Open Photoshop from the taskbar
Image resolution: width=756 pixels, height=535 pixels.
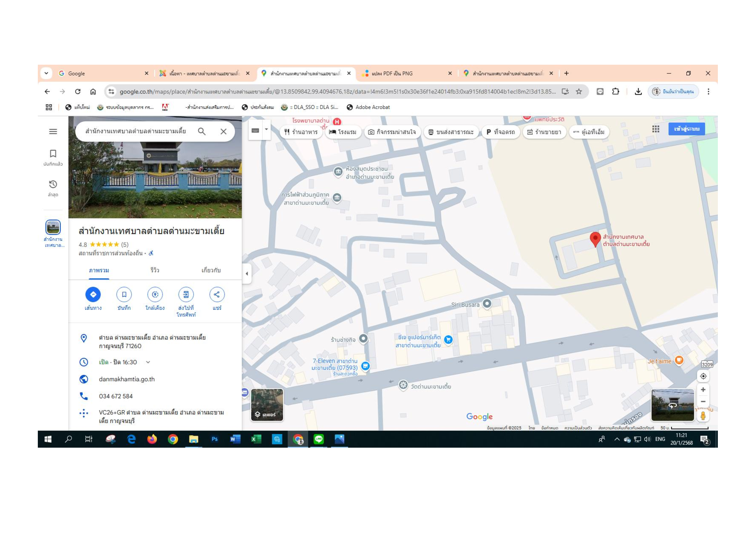214,439
